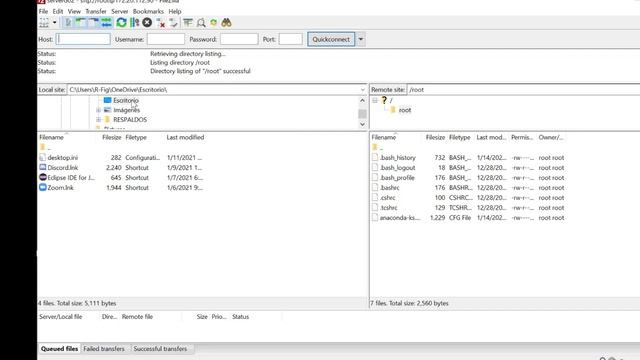Switch to Failed transfers tab
The width and height of the screenshot is (640, 360).
tap(104, 349)
